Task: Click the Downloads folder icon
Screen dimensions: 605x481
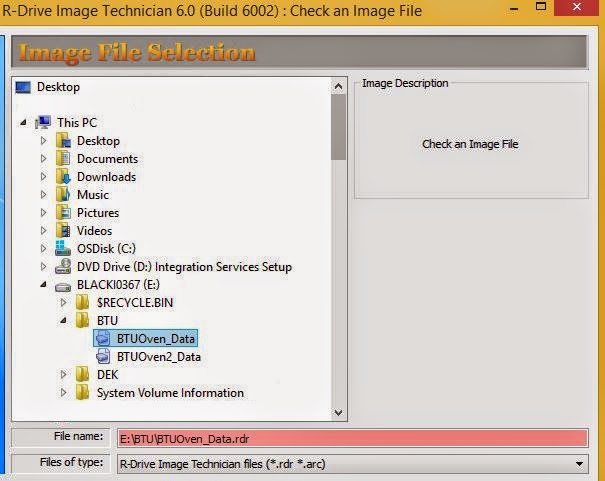Action: (x=63, y=177)
